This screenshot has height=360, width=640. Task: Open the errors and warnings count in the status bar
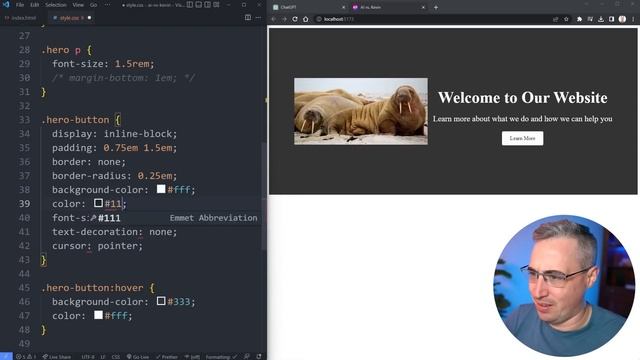click(25, 357)
